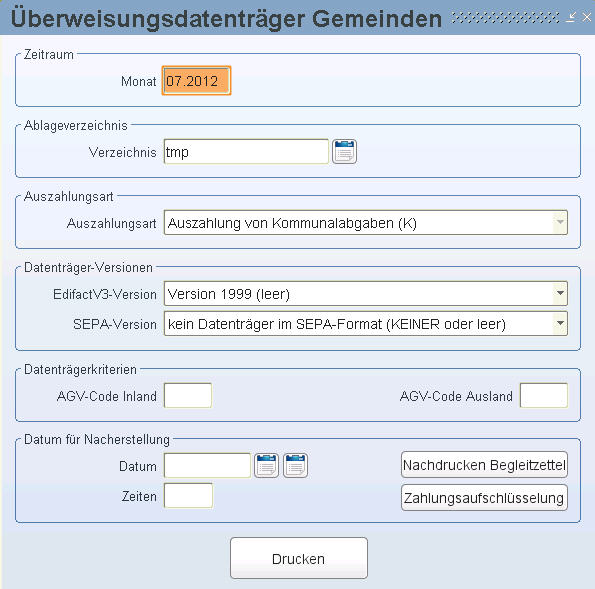Select the AGV-Code Ausland input box
The image size is (595, 589).
click(544, 395)
